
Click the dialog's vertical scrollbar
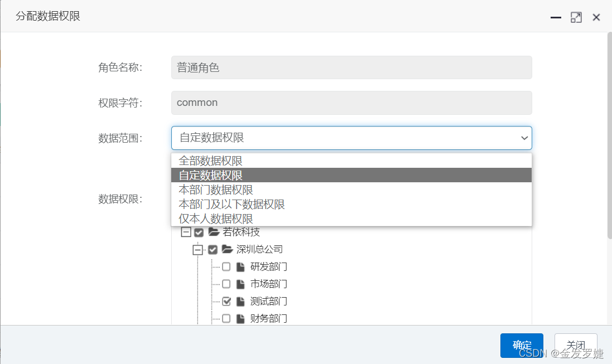click(610, 135)
